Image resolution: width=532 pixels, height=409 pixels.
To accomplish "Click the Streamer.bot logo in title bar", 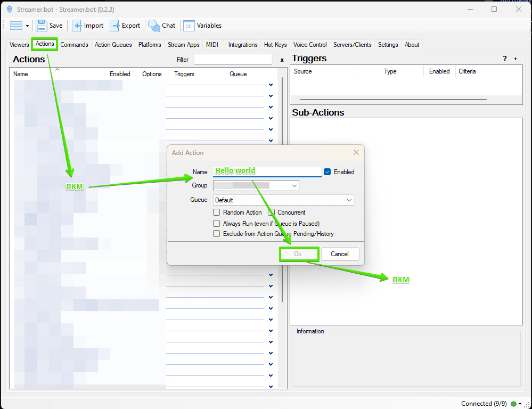I will pyautogui.click(x=10, y=9).
